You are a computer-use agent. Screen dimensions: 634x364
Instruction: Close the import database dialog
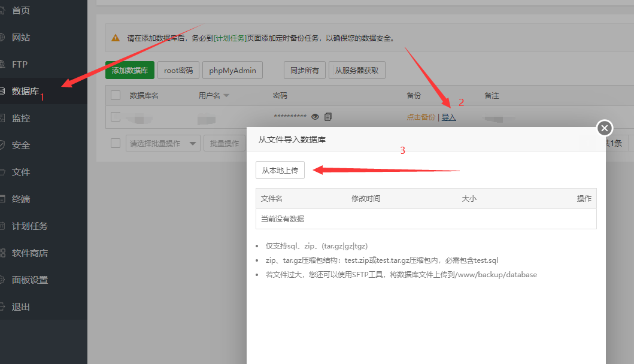point(604,128)
